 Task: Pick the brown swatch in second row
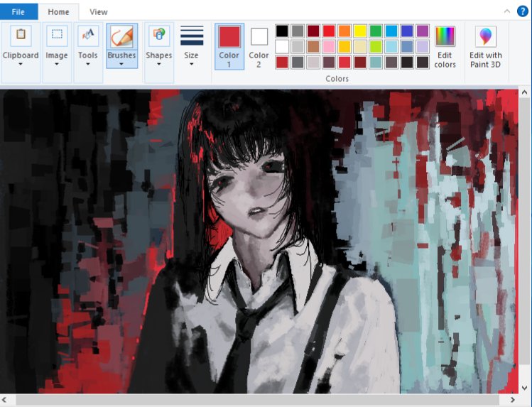tap(313, 46)
